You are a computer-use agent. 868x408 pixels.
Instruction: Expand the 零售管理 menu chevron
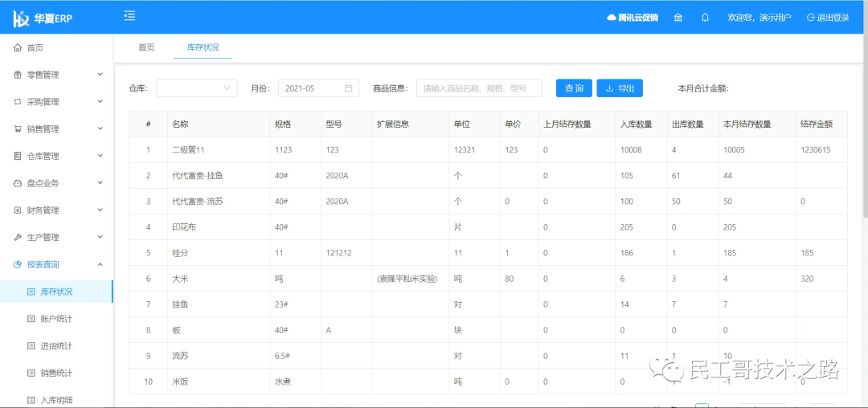pyautogui.click(x=100, y=74)
